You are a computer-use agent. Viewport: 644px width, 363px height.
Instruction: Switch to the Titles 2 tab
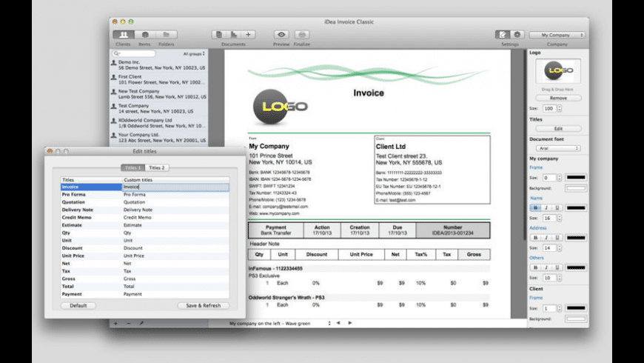(157, 167)
